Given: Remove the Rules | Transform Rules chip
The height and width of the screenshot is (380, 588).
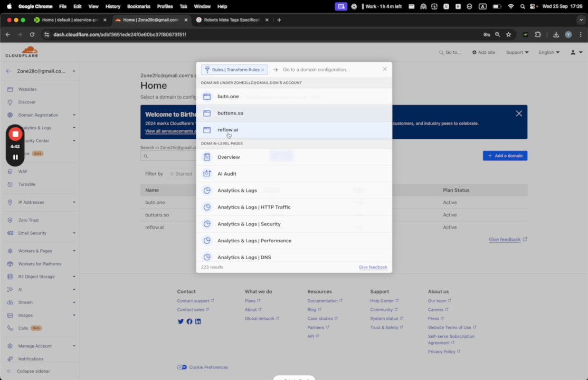Looking at the screenshot, I should [x=262, y=70].
